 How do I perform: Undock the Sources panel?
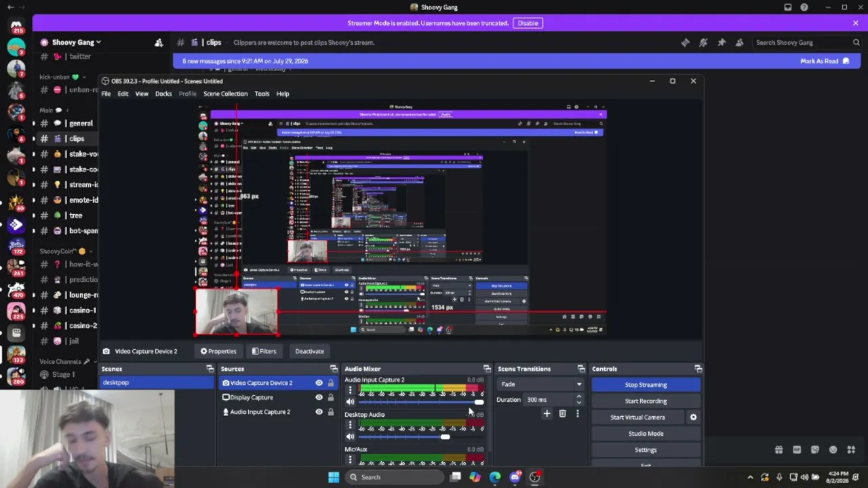click(334, 369)
